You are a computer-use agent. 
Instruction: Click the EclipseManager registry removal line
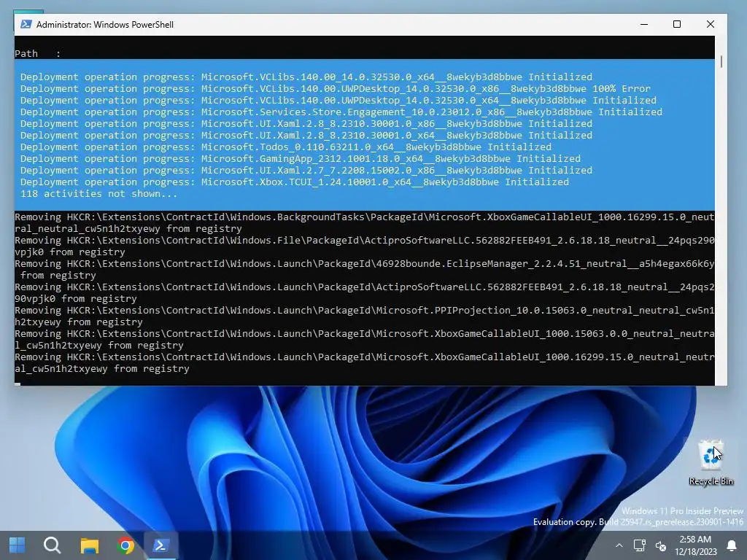pyautogui.click(x=365, y=270)
